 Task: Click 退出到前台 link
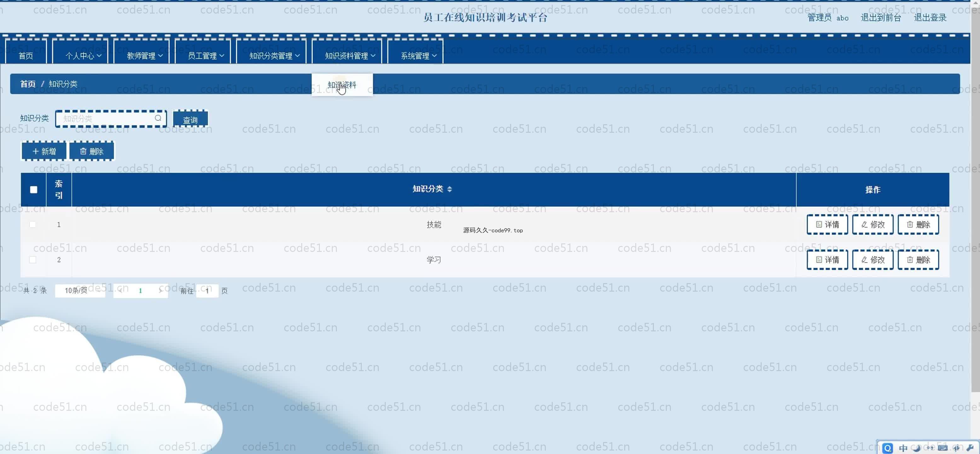pyautogui.click(x=881, y=18)
